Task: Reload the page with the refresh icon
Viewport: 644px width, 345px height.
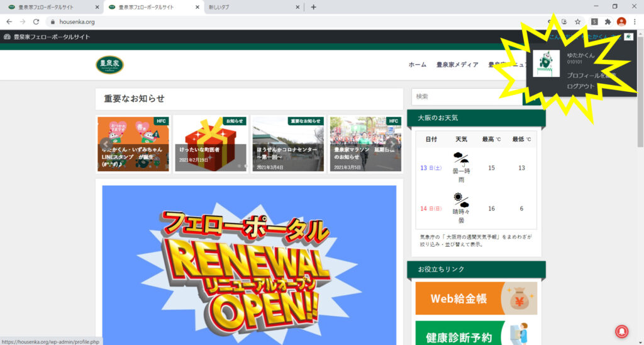Action: (x=36, y=21)
